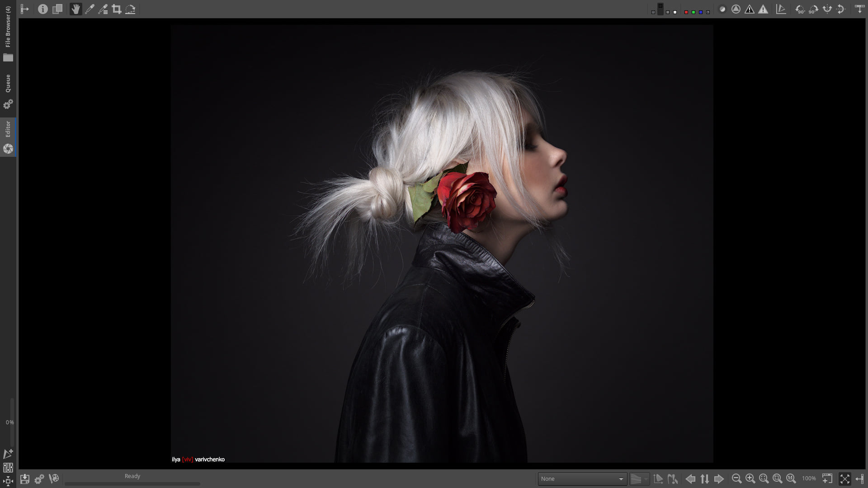Enable red channel preview mode
Viewport: 868px width, 488px height.
coord(686,12)
